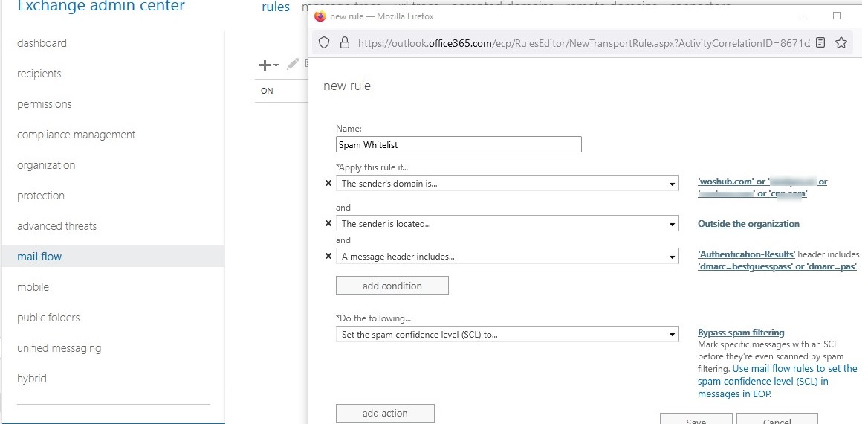Image resolution: width=868 pixels, height=424 pixels.
Task: Open the Bypass spam filtering link
Action: coord(740,333)
